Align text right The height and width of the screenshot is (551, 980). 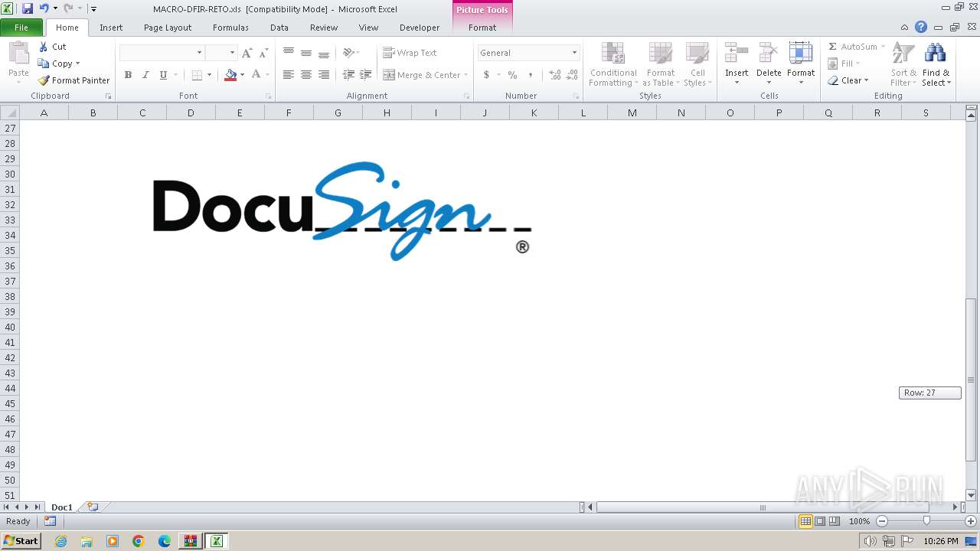pyautogui.click(x=324, y=75)
